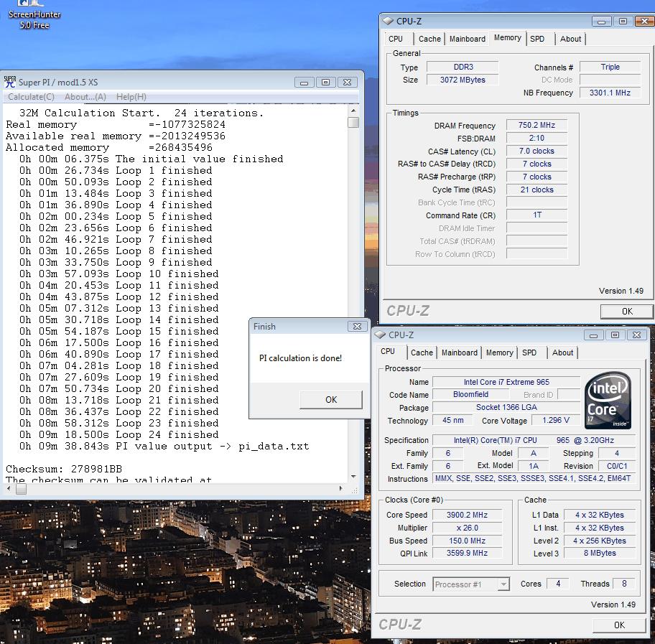The height and width of the screenshot is (644, 655).
Task: Click OK in the lower CPU-Z window
Action: pyautogui.click(x=619, y=625)
